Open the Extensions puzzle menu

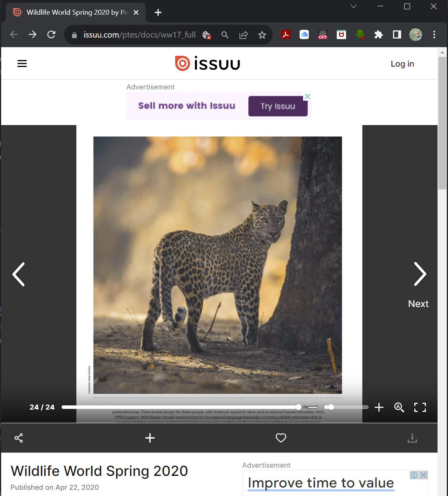coord(379,35)
